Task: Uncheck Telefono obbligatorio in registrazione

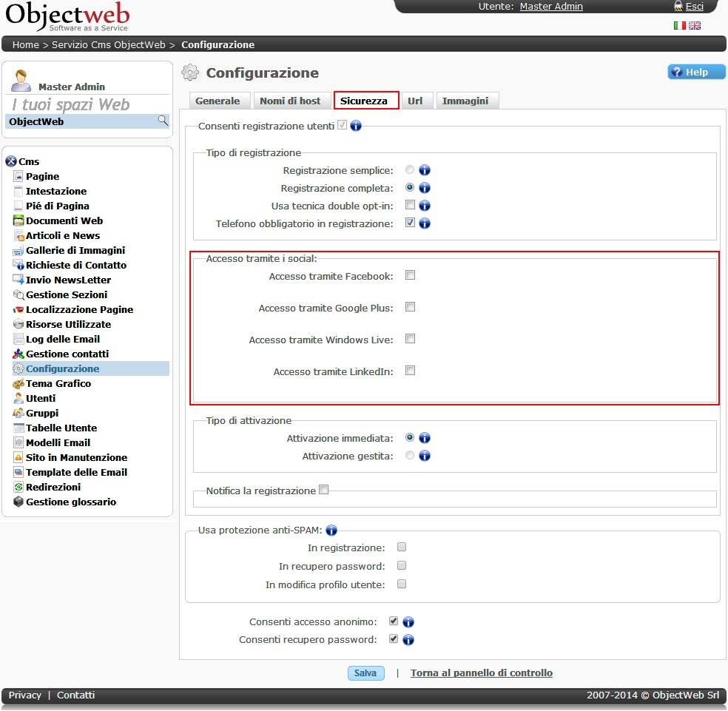Action: 410,223
